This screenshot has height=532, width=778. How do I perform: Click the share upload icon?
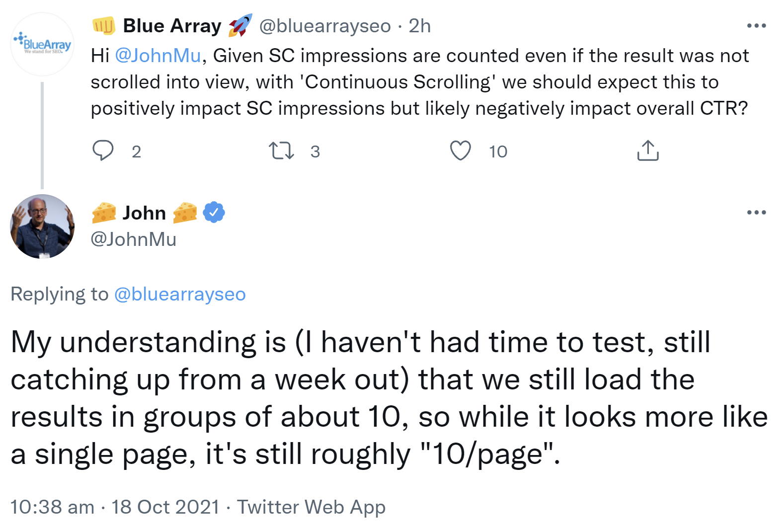(x=647, y=151)
